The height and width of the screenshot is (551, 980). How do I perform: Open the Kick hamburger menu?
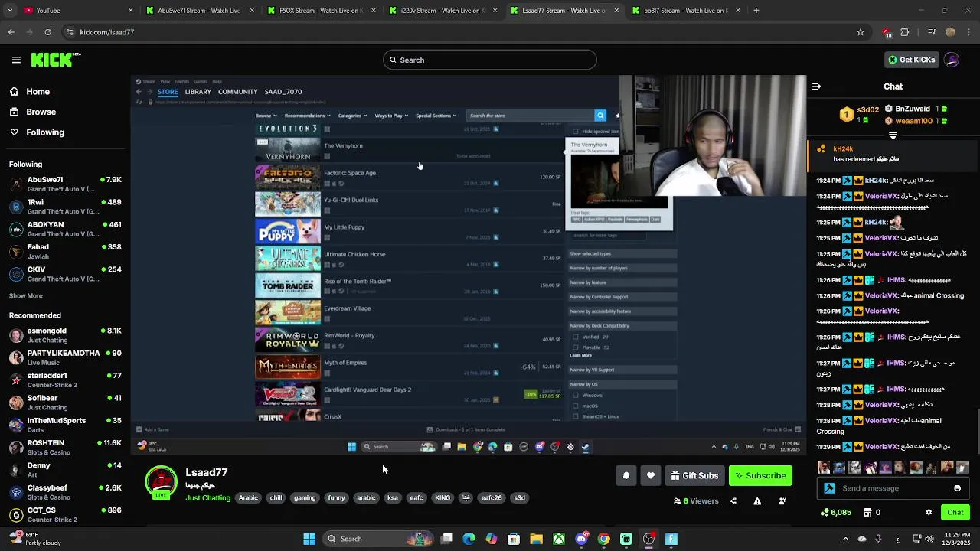[16, 60]
